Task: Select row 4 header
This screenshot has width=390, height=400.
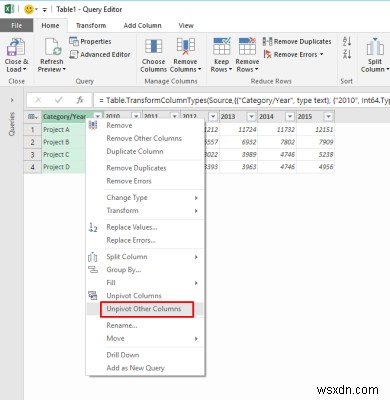Action: click(32, 167)
